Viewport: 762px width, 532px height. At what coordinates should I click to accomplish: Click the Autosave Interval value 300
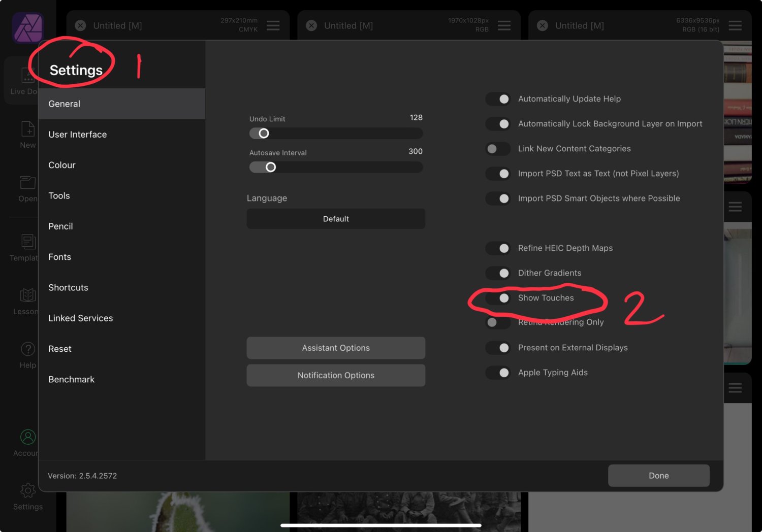(416, 151)
